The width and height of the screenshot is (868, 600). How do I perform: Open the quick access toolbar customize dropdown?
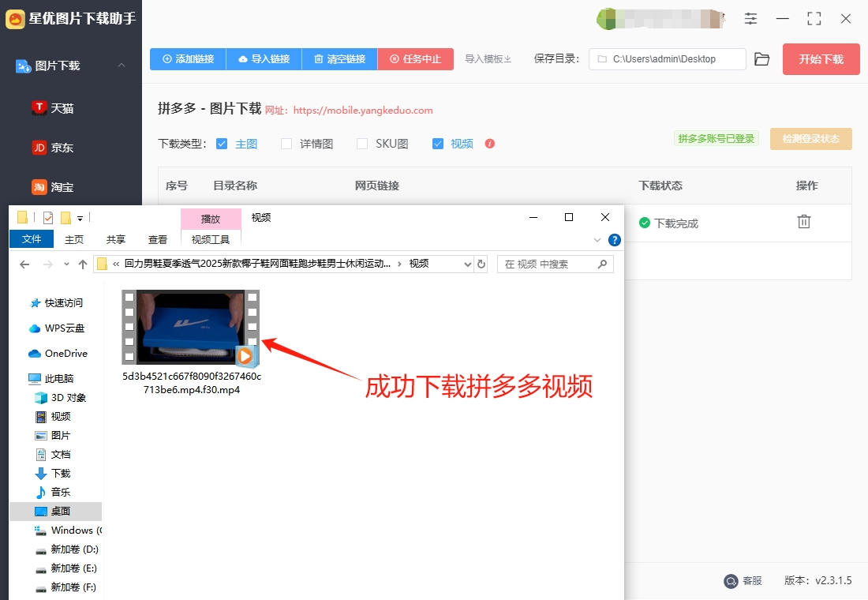coord(80,218)
